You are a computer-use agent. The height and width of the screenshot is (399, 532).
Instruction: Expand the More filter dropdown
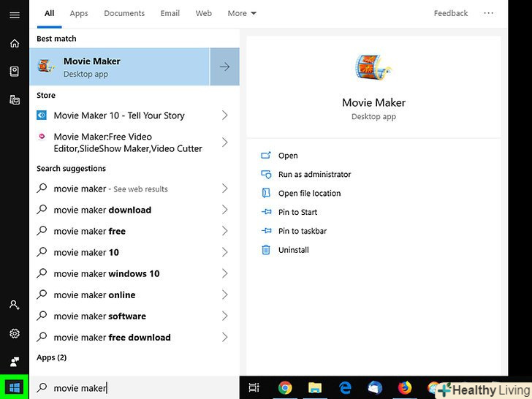pos(242,13)
